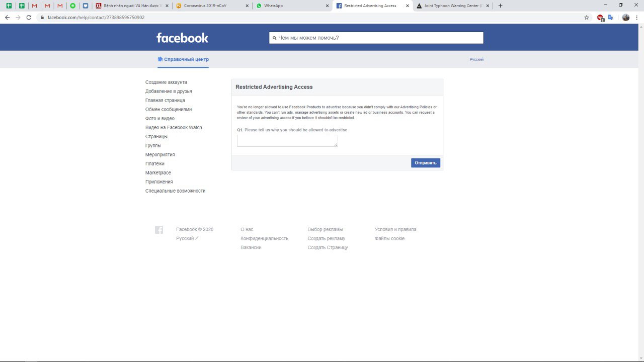This screenshot has height=362, width=644.
Task: Click the Facebook logo in header
Action: [182, 38]
